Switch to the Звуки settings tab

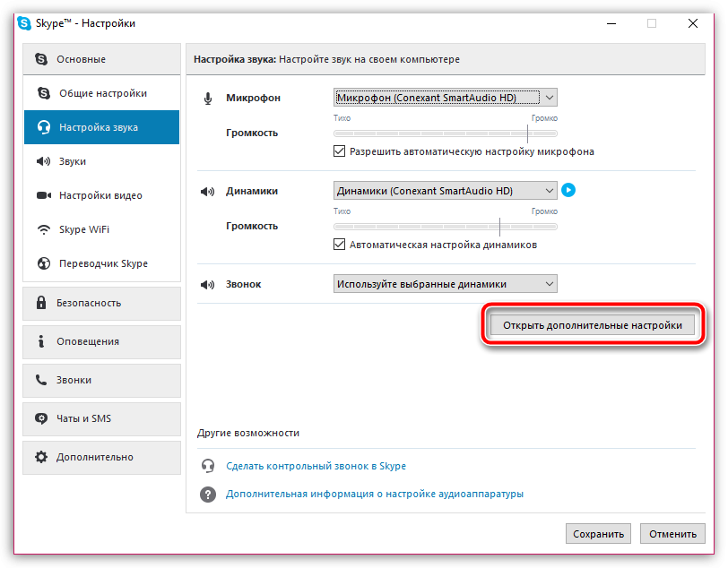[73, 161]
